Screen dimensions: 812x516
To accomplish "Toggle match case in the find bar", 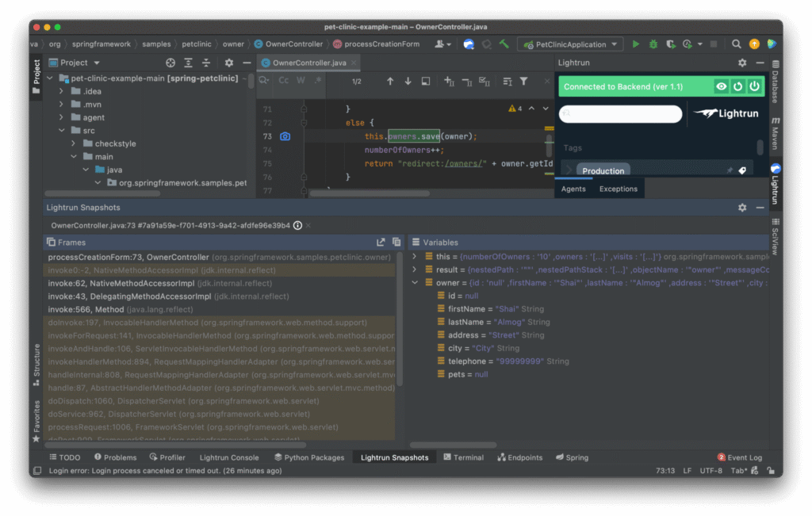I will (x=282, y=80).
